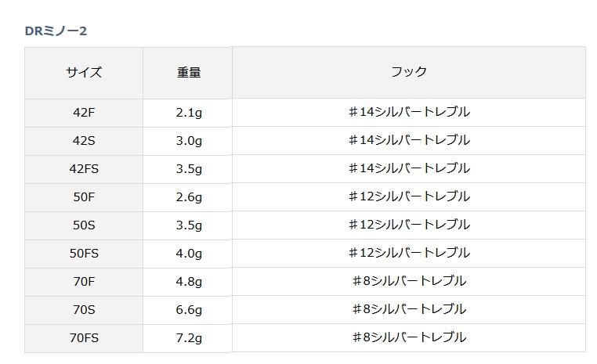Click the 4.0g weight cell
Image resolution: width=597 pixels, height=364 pixels.
tap(188, 253)
